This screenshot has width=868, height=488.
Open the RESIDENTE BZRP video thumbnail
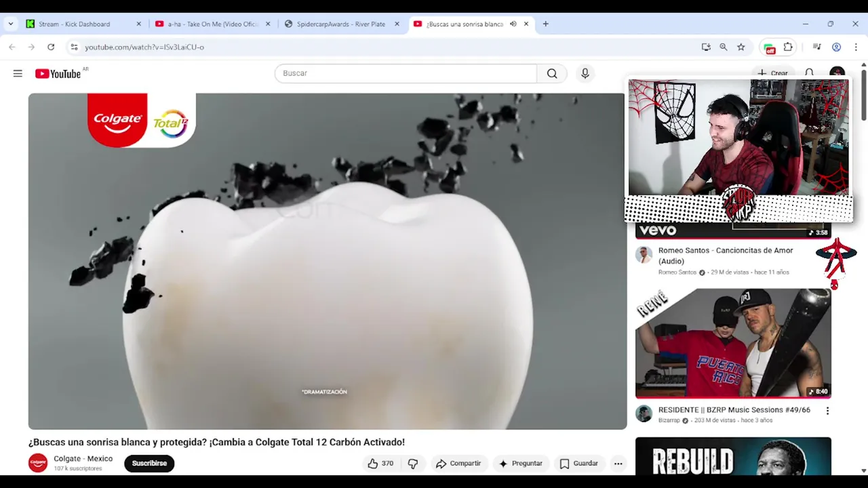[733, 344]
